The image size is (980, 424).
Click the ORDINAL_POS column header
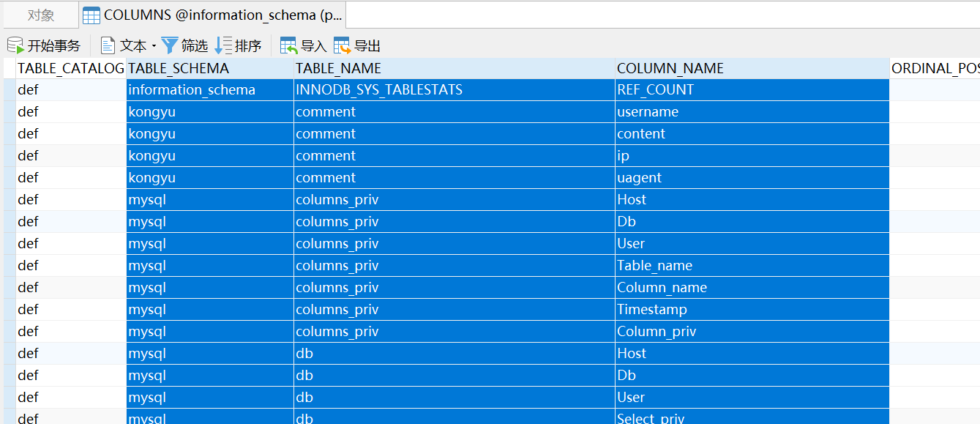[935, 68]
